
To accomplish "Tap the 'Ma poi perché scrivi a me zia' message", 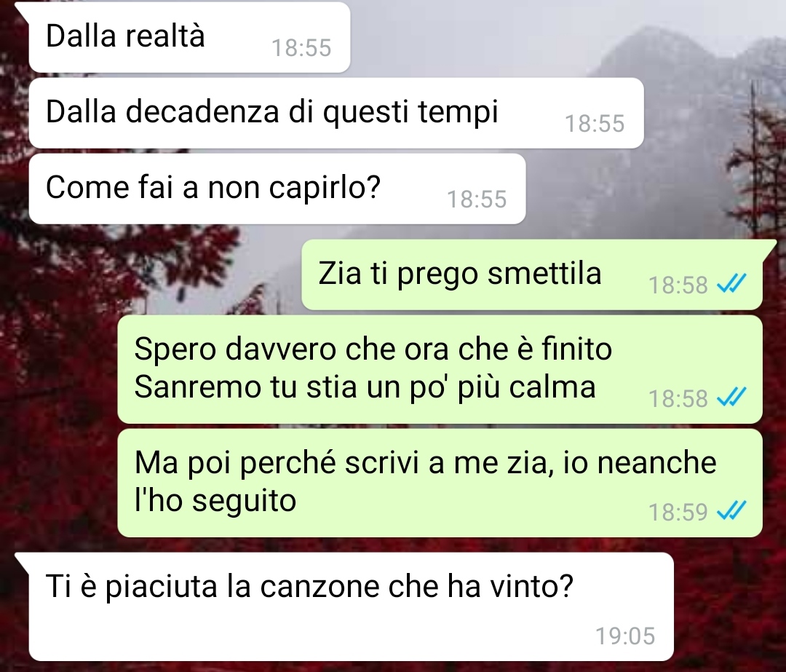I will click(440, 483).
